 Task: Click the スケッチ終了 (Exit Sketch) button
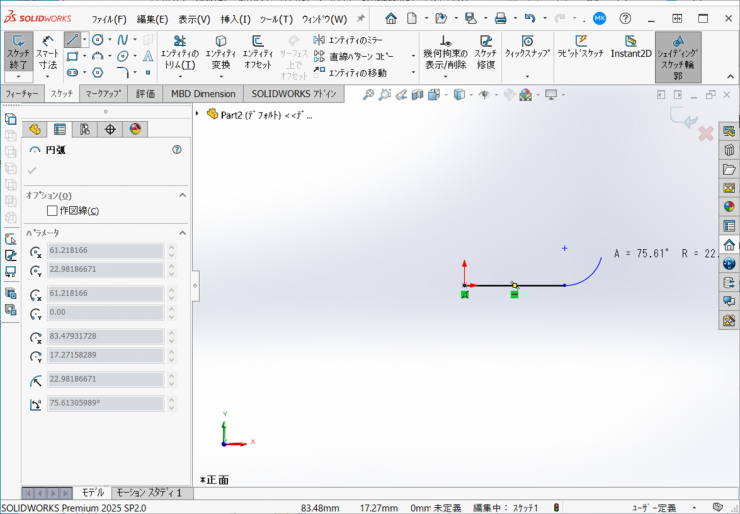coord(18,56)
